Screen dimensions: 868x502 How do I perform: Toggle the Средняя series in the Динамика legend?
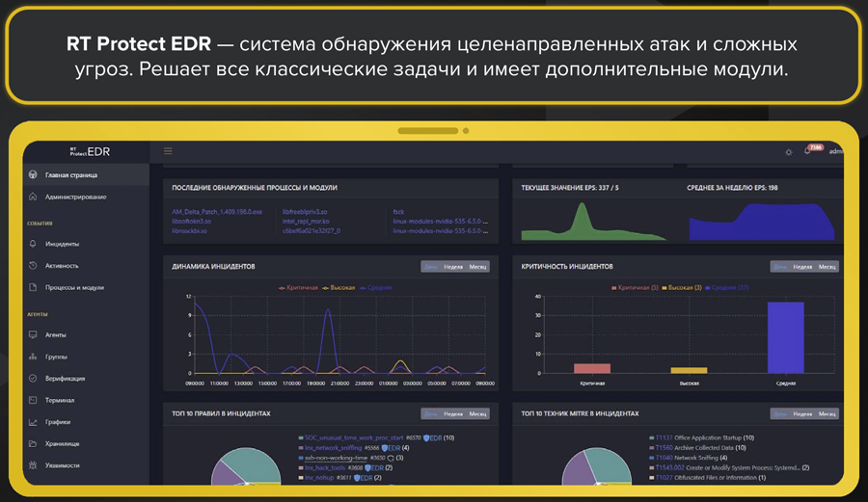pyautogui.click(x=375, y=287)
